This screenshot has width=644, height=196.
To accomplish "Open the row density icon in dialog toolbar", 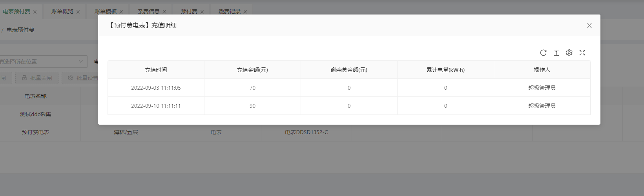I will pos(556,53).
